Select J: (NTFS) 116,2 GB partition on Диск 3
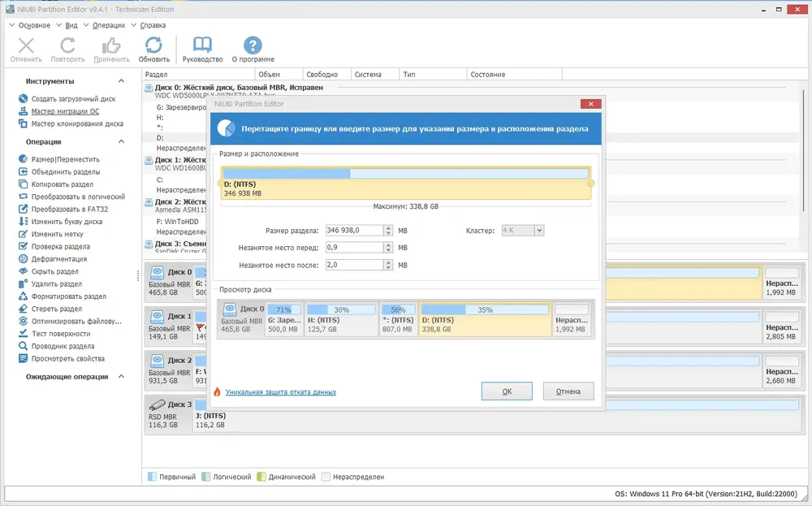The height and width of the screenshot is (506, 812). coord(497,413)
